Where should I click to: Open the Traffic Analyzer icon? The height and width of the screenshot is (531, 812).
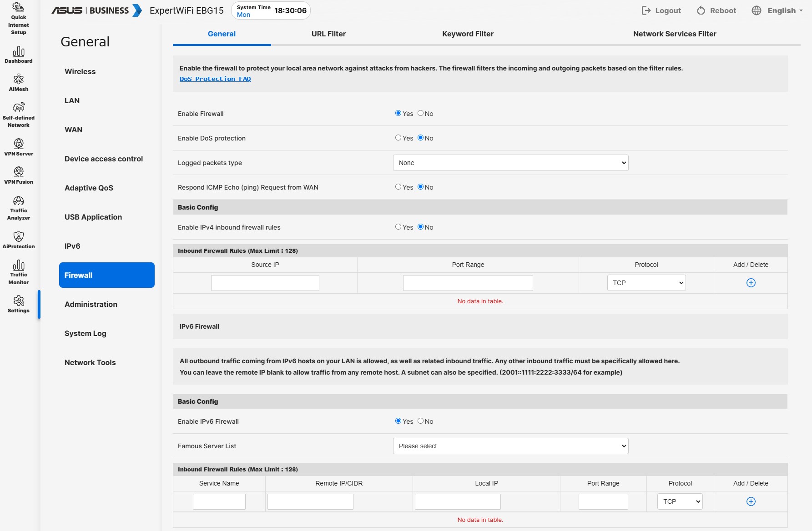tap(19, 201)
